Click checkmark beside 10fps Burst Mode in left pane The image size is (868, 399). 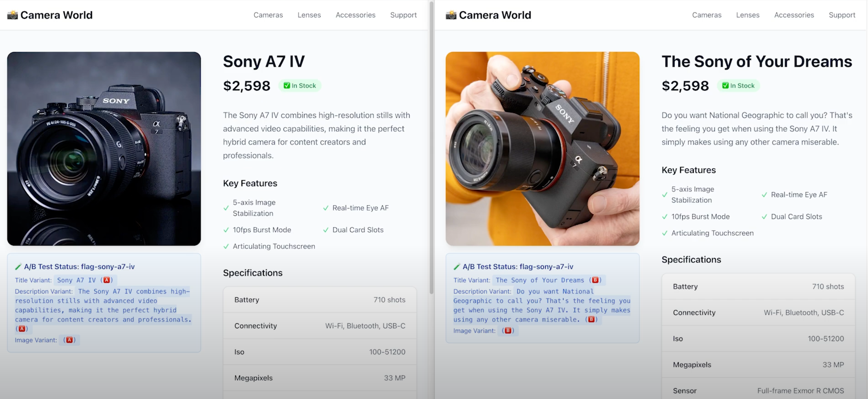[226, 230]
